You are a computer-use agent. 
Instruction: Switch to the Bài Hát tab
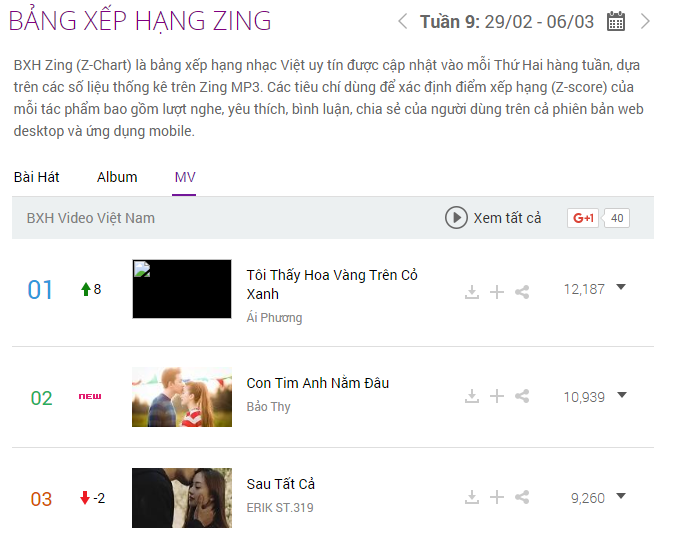37,177
